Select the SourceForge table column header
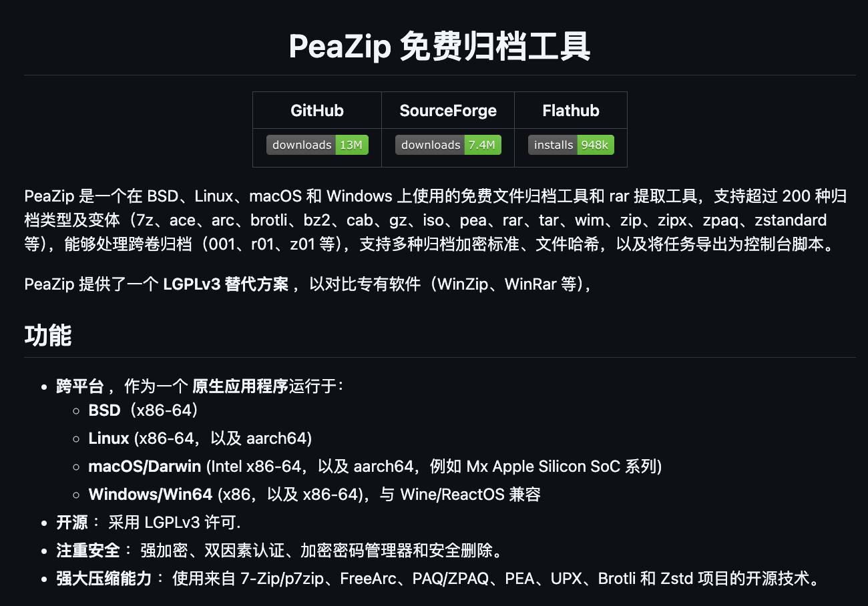Viewport: 868px width, 606px height. click(448, 111)
